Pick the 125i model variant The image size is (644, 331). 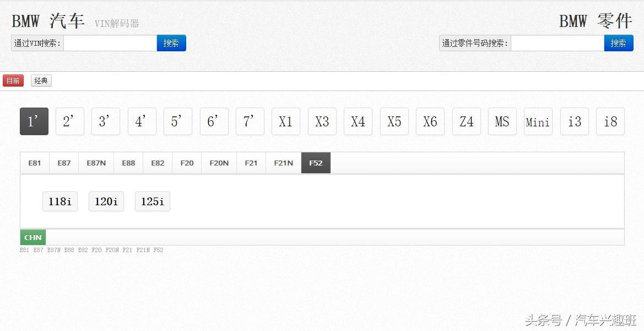click(153, 201)
